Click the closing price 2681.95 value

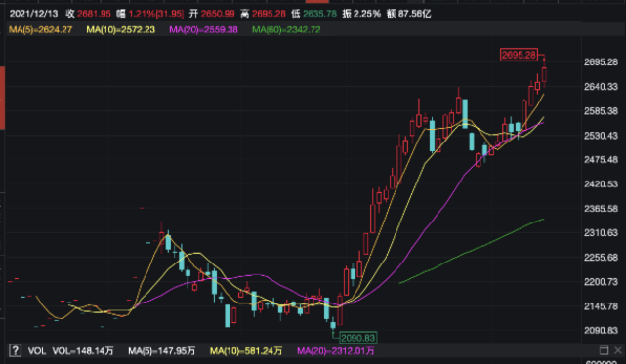(x=94, y=14)
